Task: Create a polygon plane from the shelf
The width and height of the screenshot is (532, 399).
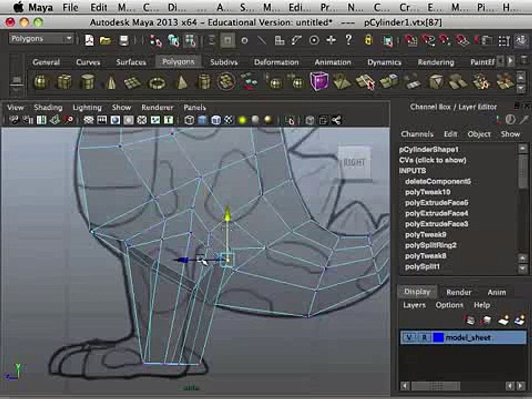Action: point(132,83)
